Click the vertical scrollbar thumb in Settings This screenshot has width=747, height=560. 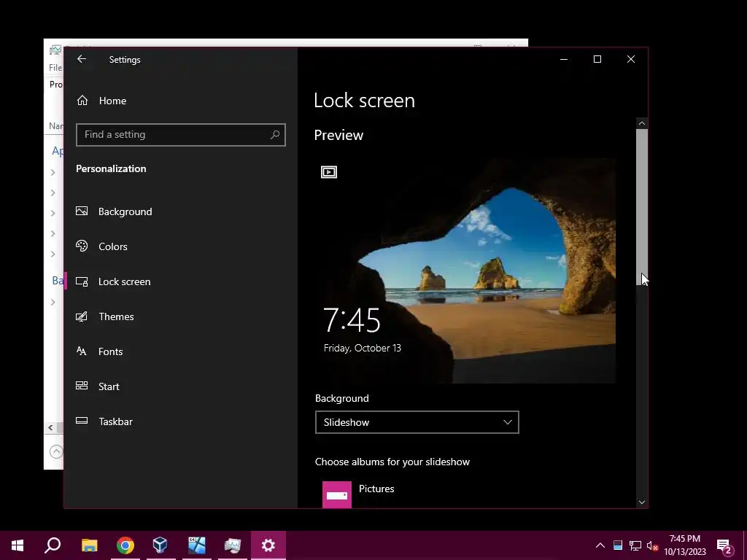coord(642,207)
